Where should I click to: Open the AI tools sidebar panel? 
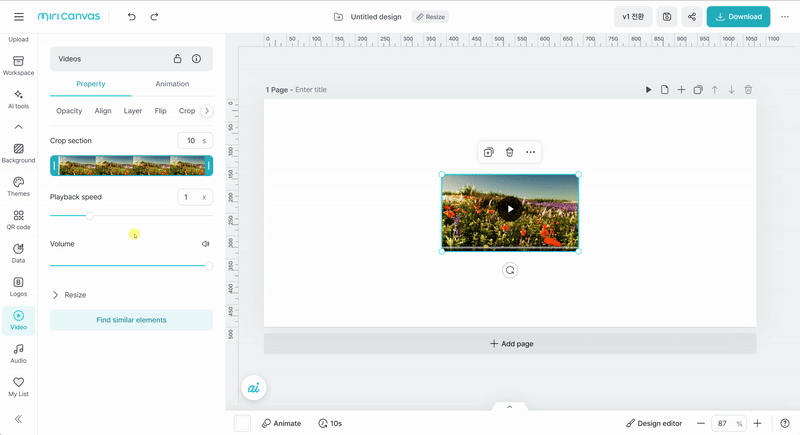pyautogui.click(x=18, y=99)
